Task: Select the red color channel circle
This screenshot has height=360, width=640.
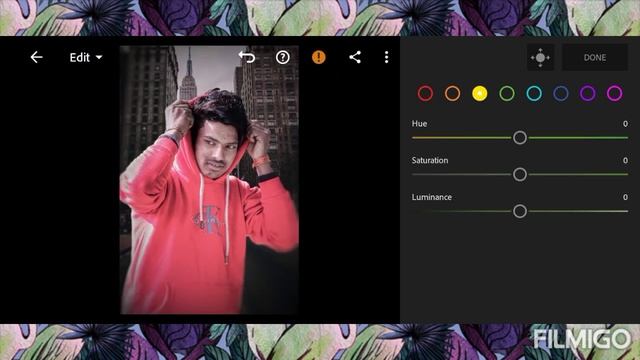Action: coord(425,93)
